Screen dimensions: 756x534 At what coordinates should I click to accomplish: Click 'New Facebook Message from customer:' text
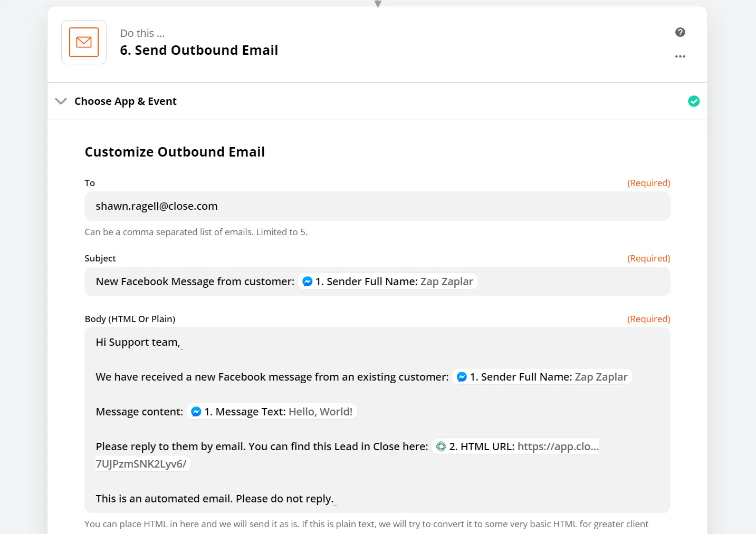pos(195,281)
